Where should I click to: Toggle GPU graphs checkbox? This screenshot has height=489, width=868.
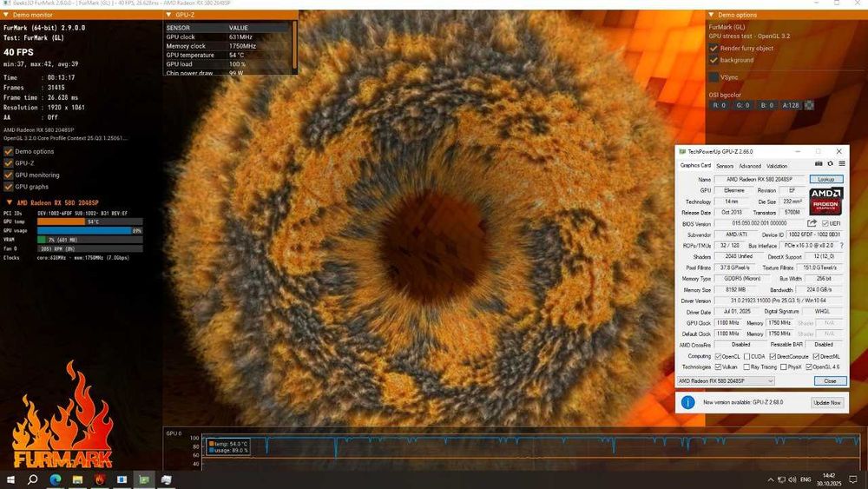click(x=9, y=187)
